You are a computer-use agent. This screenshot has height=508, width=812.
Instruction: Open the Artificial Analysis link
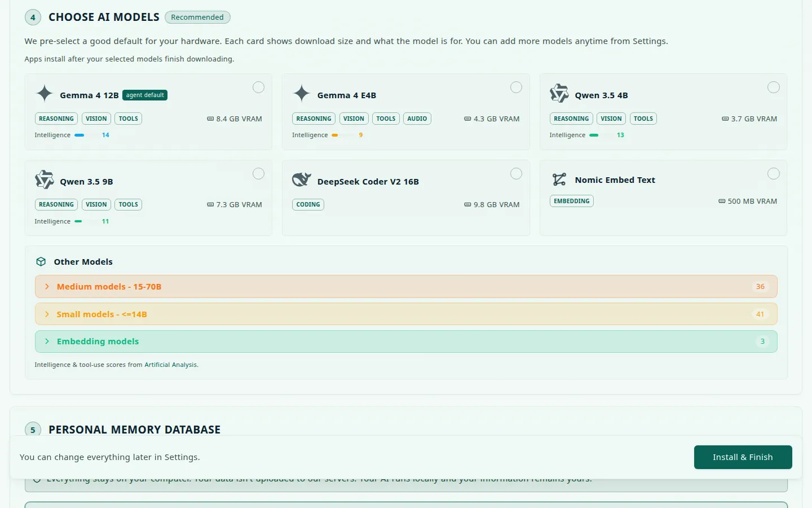(x=170, y=365)
